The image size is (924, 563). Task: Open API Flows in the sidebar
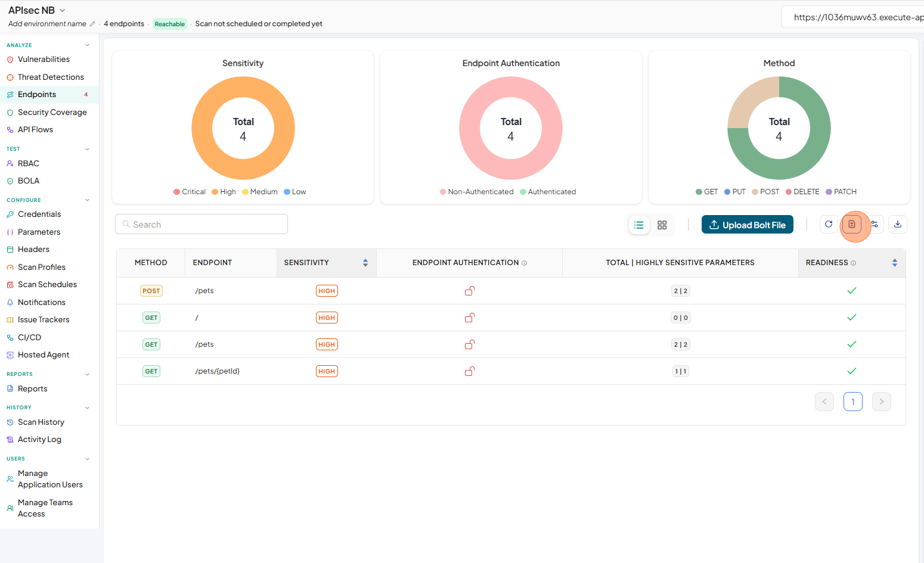click(x=35, y=130)
